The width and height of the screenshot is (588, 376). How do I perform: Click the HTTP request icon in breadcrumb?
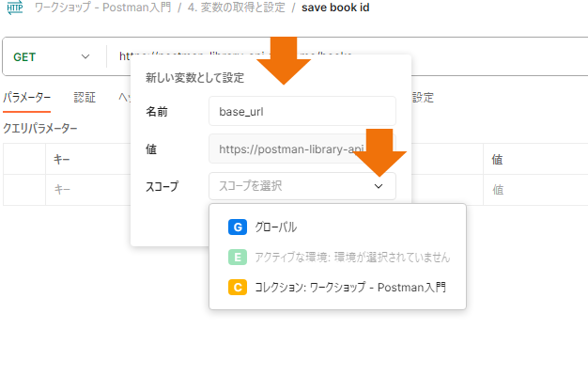pos(15,8)
